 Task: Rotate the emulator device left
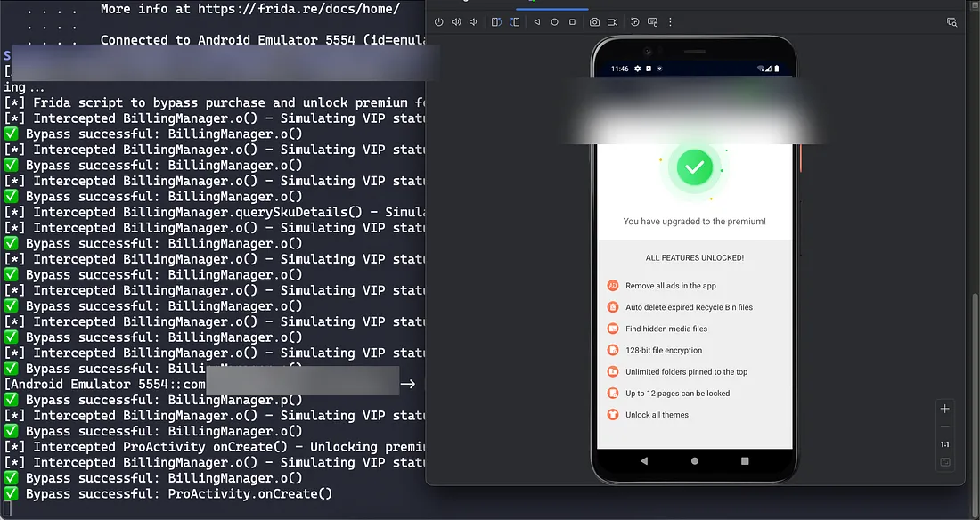click(x=496, y=22)
